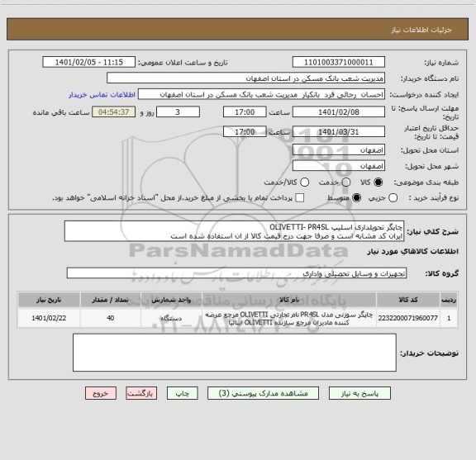
Task: Click the announcement date field 1401/02/05 - 11:15
Action: 89,62
